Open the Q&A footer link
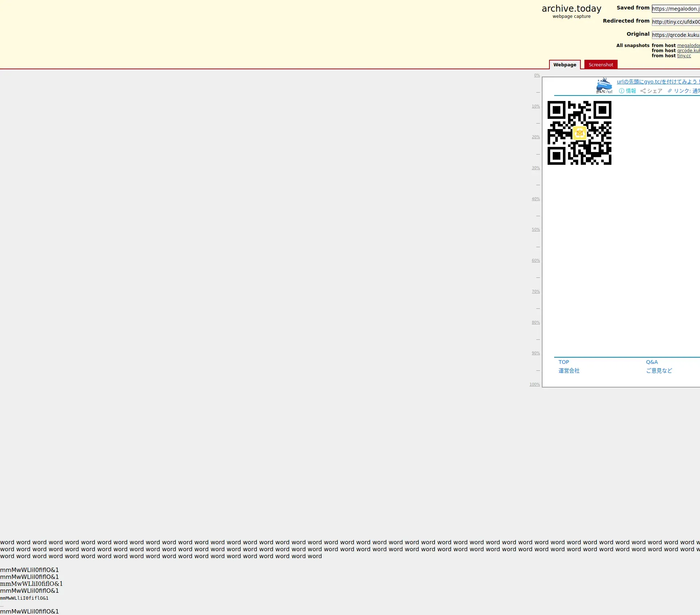Image resolution: width=700 pixels, height=615 pixels. 652,362
